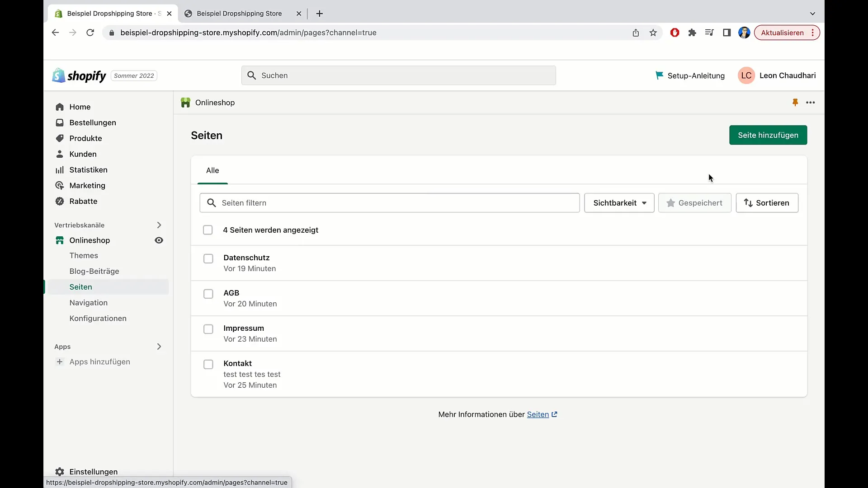Open Kunden section in sidebar
The height and width of the screenshot is (488, 868).
[83, 154]
